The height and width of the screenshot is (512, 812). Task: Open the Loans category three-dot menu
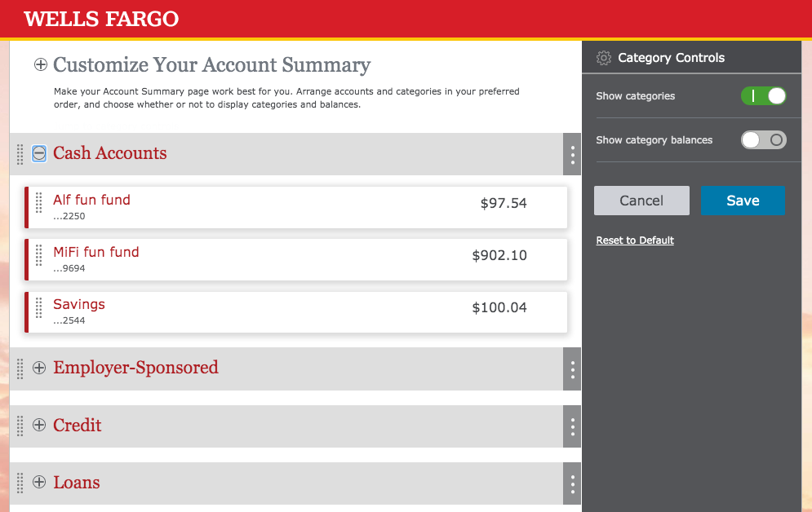(x=572, y=483)
